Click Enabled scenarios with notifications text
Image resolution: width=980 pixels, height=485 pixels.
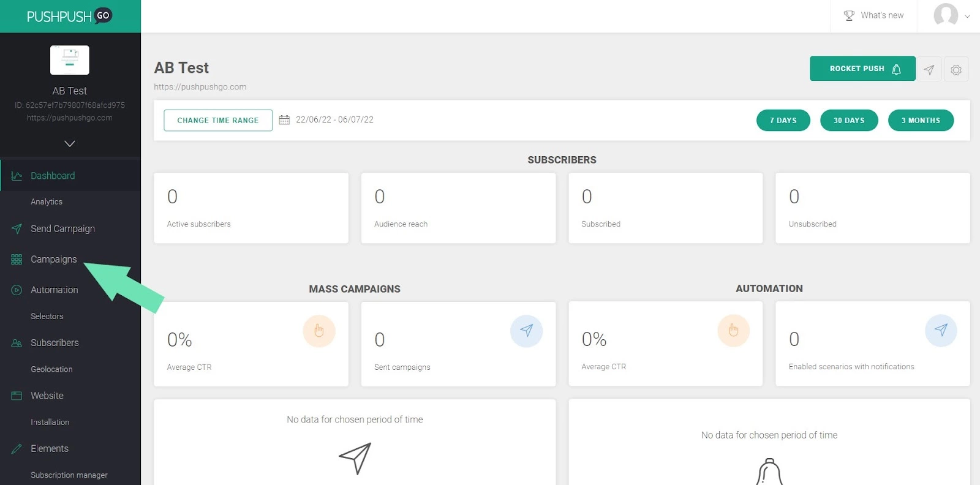851,367
